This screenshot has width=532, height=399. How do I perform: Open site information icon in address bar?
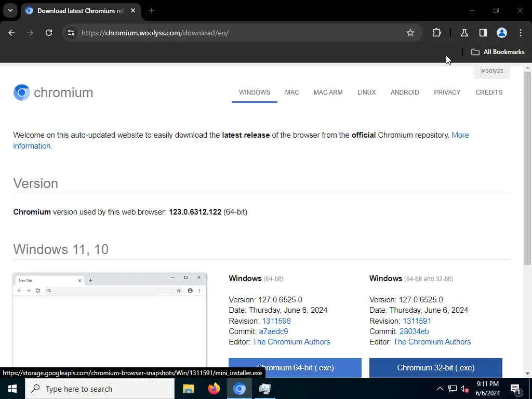pyautogui.click(x=71, y=33)
